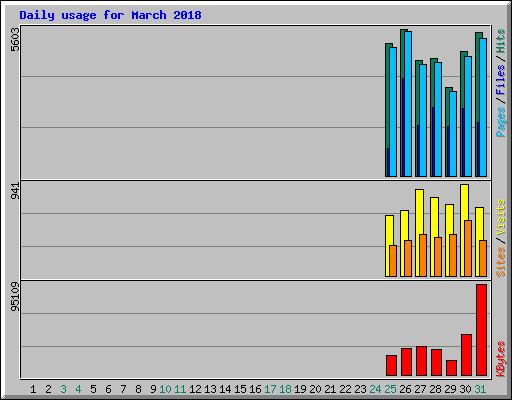Click the 5603 axis value label
Image resolution: width=512 pixels, height=400 pixels.
tap(15, 40)
